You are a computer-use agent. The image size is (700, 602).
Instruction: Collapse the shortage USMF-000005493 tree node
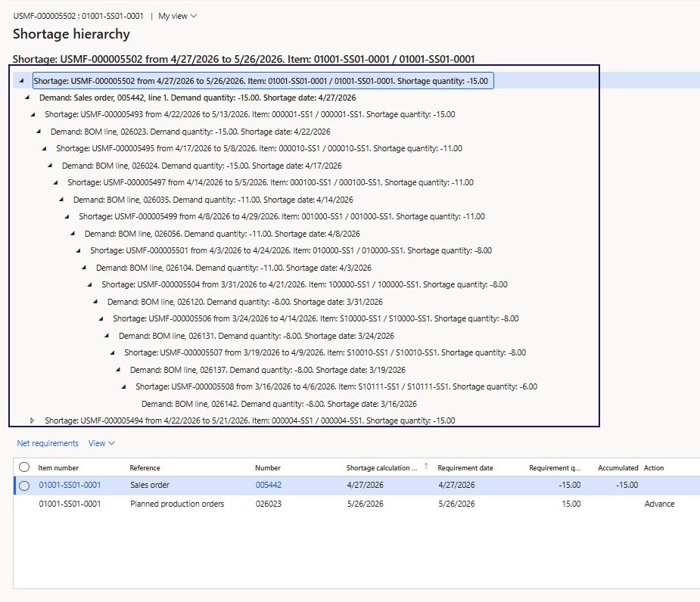pyautogui.click(x=33, y=114)
